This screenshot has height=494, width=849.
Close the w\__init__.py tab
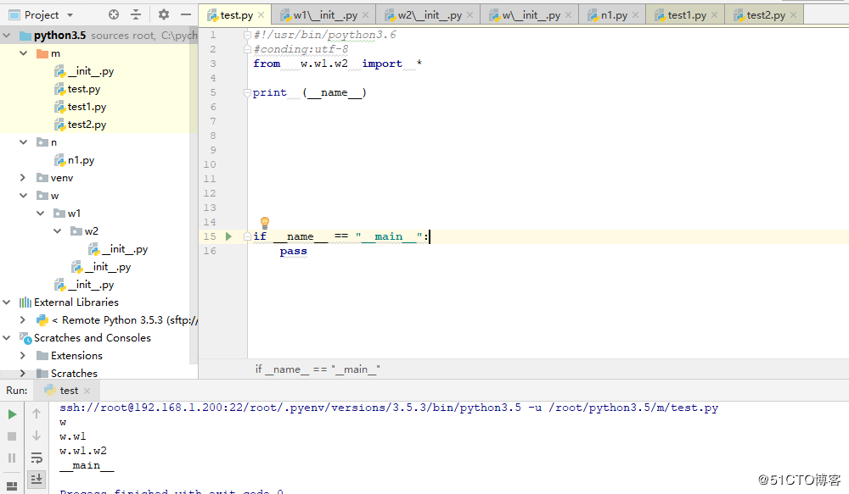click(569, 15)
